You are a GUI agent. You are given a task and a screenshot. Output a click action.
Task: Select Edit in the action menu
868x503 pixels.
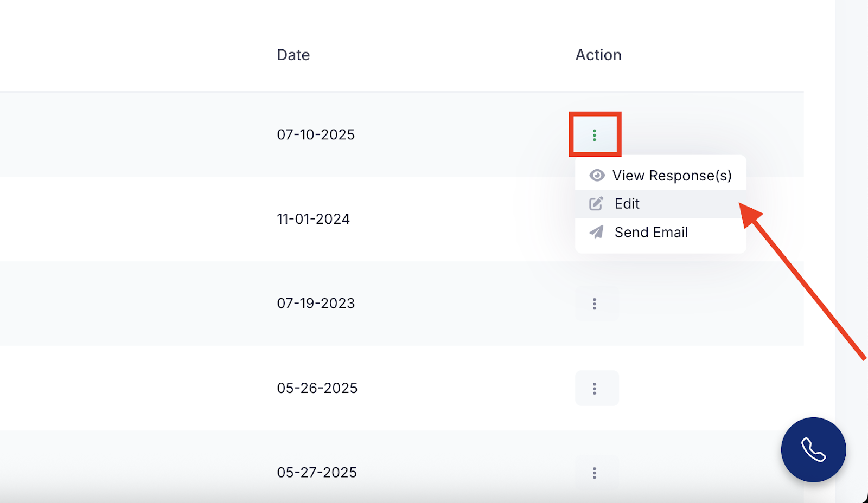pyautogui.click(x=661, y=204)
